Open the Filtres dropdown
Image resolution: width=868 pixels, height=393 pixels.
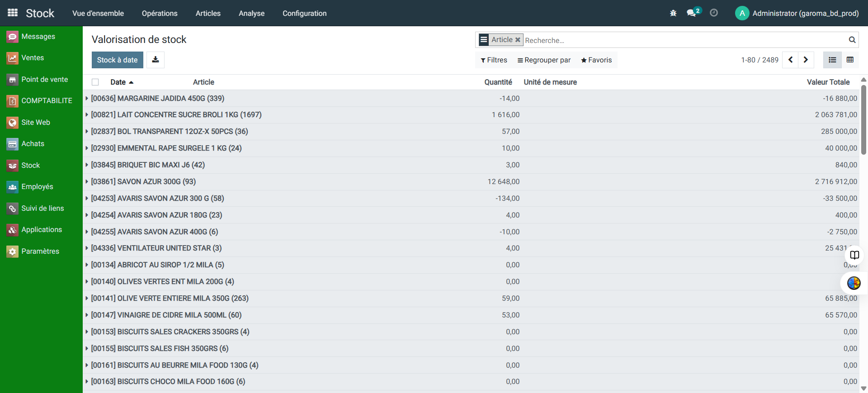pyautogui.click(x=494, y=60)
